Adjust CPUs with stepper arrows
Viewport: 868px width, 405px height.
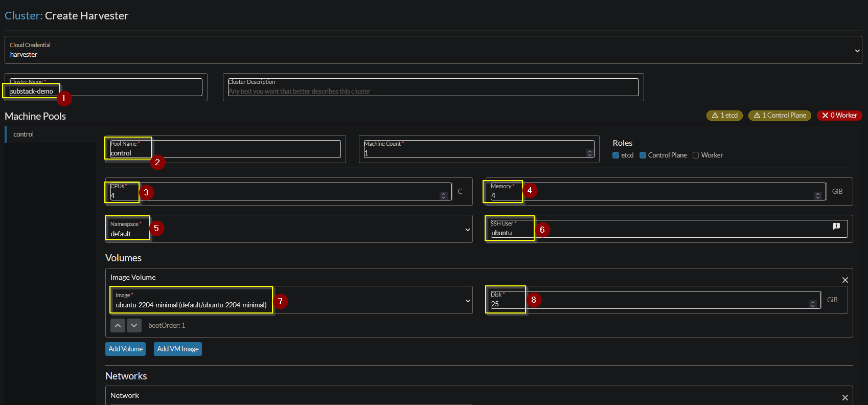(444, 196)
